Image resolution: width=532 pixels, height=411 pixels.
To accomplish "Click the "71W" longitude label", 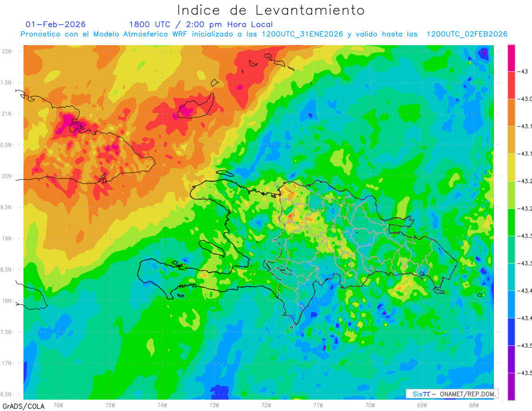I will tap(318, 405).
